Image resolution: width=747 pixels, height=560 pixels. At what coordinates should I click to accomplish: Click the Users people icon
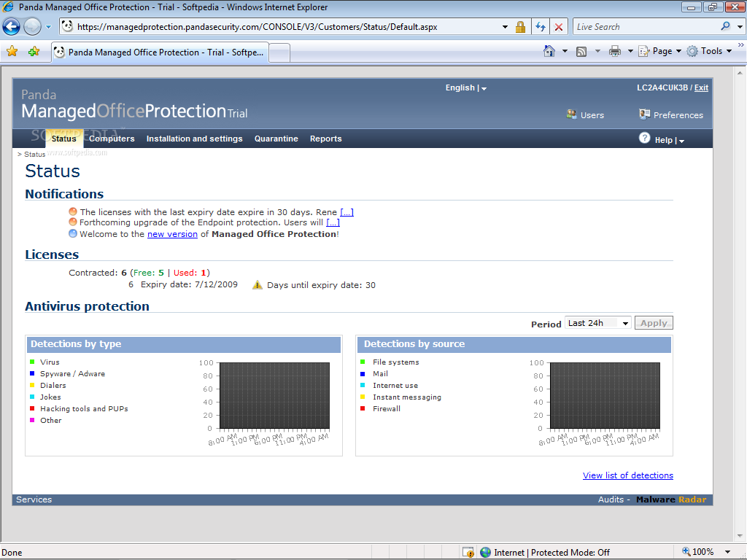coord(571,114)
